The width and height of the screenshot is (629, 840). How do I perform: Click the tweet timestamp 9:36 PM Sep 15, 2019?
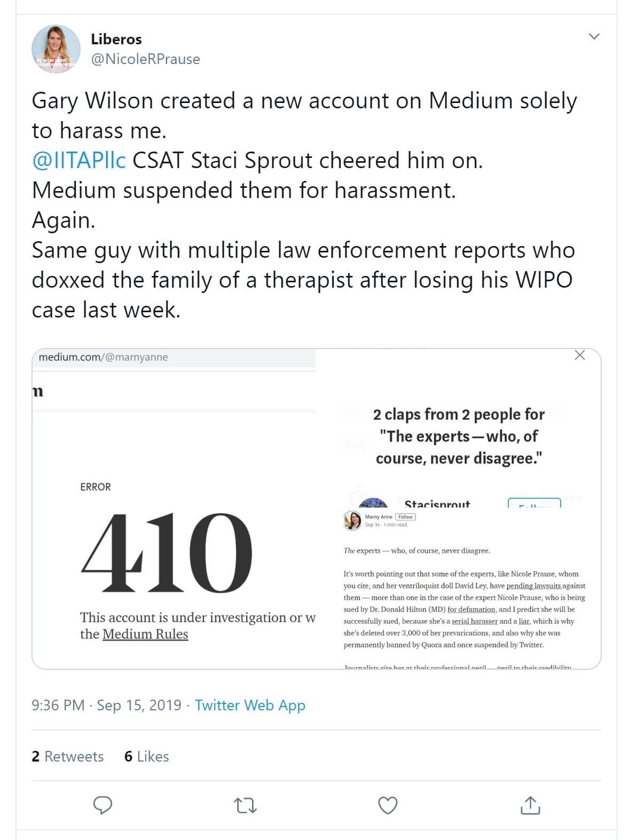tap(106, 705)
